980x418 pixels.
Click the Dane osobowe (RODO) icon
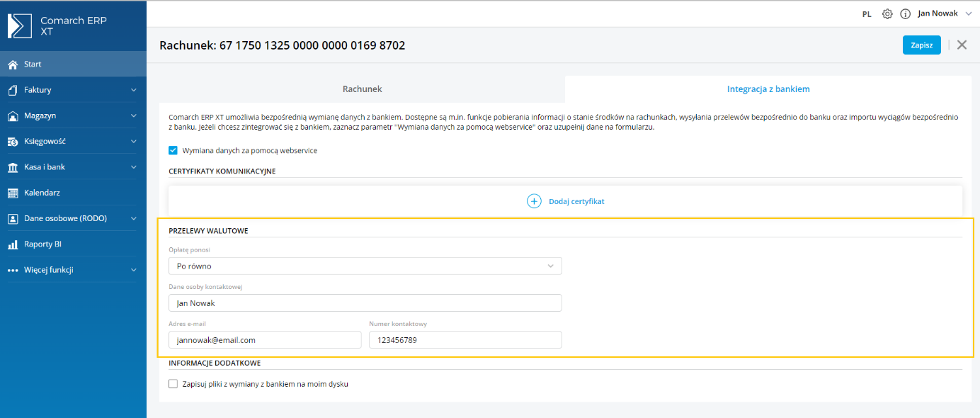[x=13, y=218]
